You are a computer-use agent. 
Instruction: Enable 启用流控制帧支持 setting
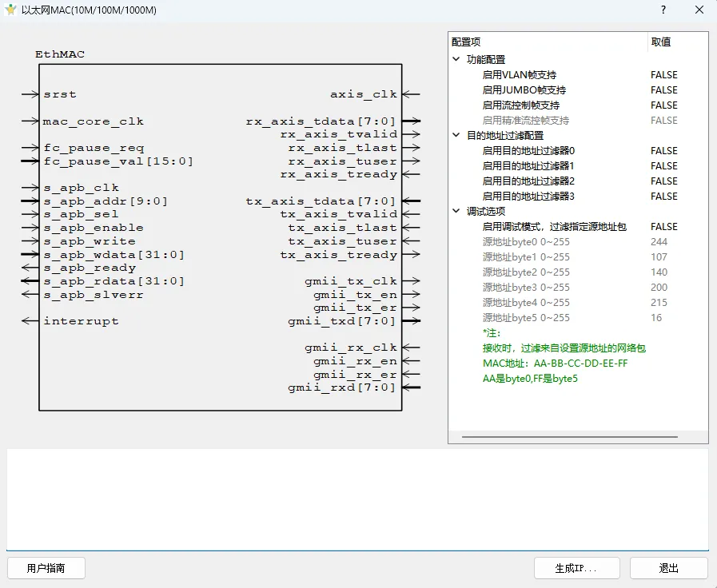(663, 105)
